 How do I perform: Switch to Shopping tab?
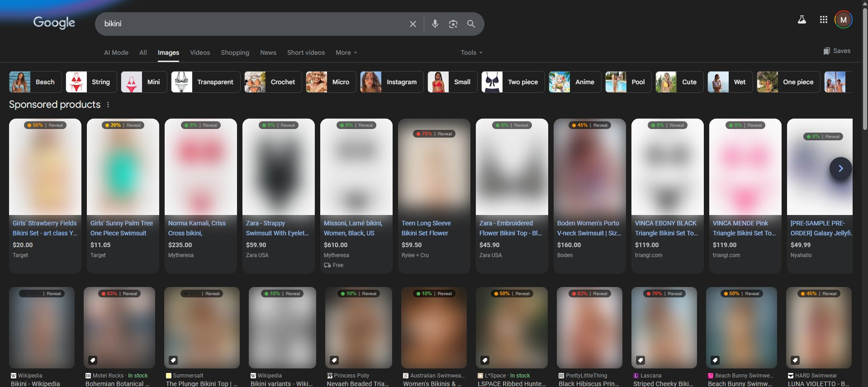(x=235, y=53)
